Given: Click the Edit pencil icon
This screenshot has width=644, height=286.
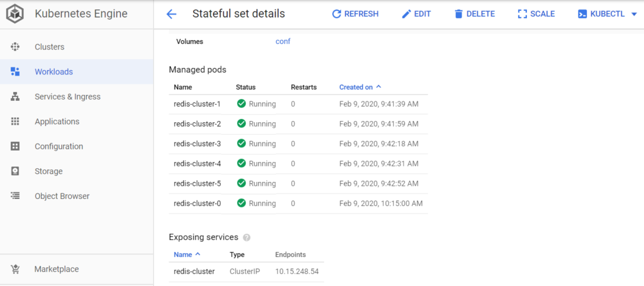Looking at the screenshot, I should [x=406, y=14].
